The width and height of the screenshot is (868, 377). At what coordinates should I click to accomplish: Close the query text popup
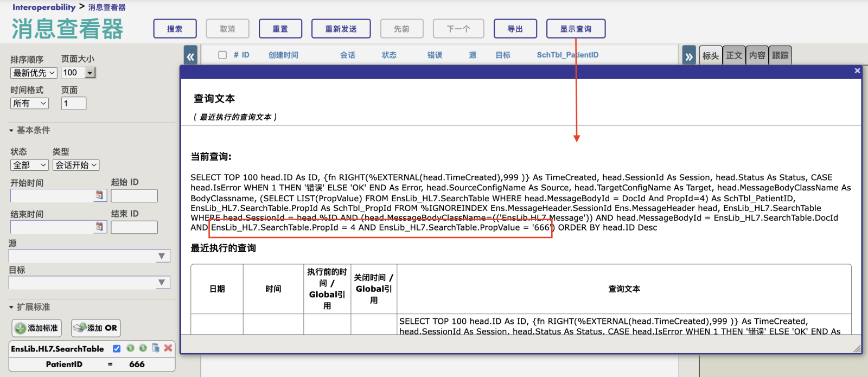[x=857, y=71]
